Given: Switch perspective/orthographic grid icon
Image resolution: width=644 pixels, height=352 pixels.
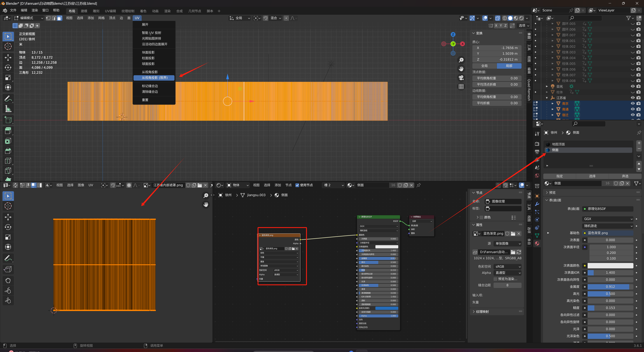Looking at the screenshot, I should pos(461,87).
